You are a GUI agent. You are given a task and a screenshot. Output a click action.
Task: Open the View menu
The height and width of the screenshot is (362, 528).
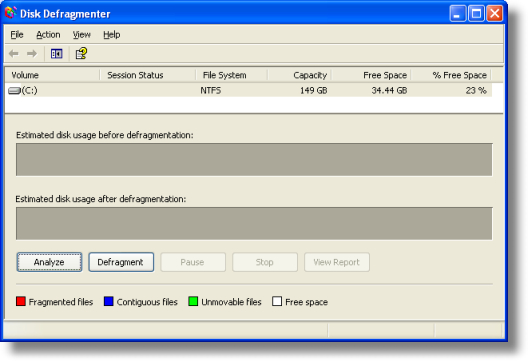click(81, 35)
